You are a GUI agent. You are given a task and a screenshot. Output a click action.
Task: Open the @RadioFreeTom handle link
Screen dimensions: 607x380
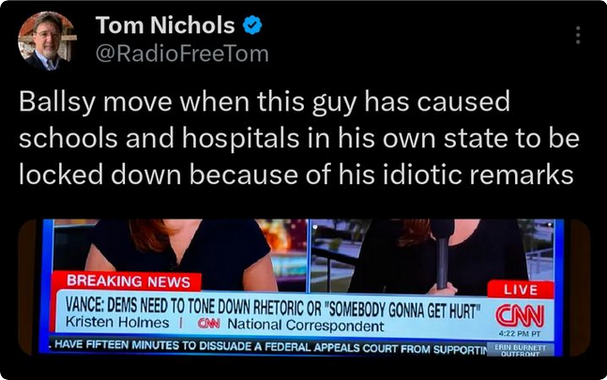click(x=182, y=53)
